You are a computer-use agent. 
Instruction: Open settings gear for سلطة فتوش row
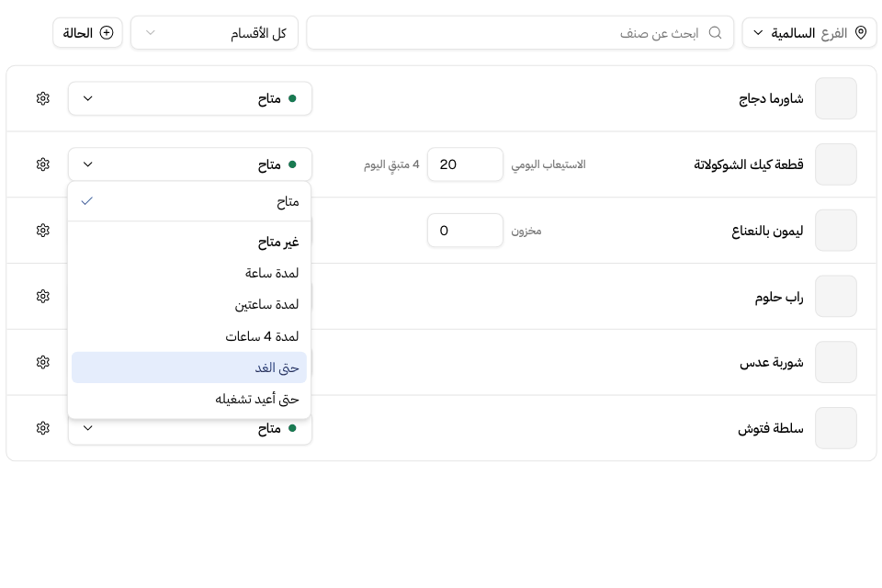coord(43,428)
